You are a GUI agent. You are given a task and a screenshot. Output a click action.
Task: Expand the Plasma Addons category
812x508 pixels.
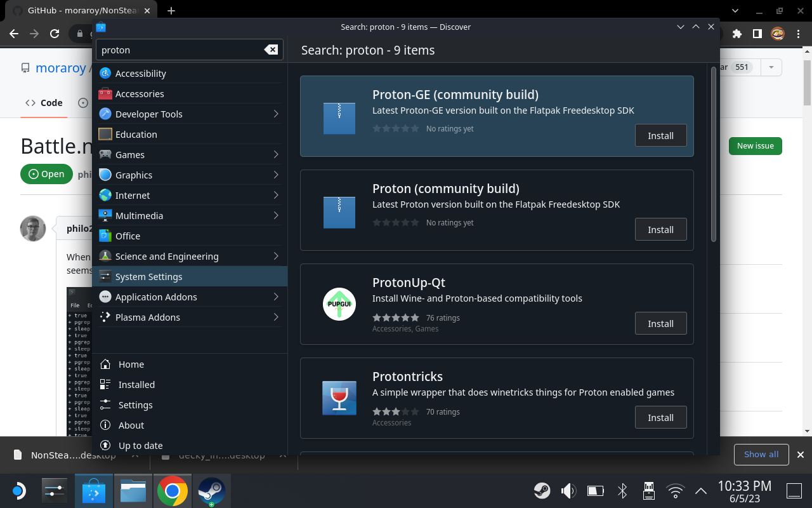[x=277, y=317]
